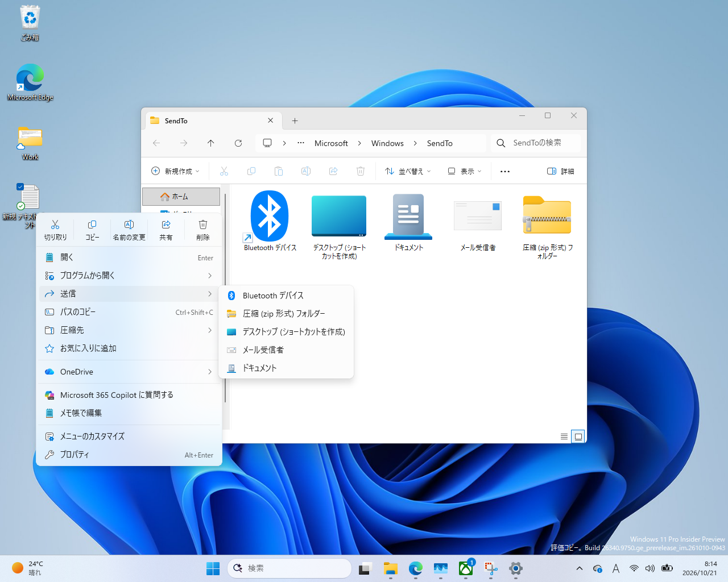Click the Explorer up-directory arrow
This screenshot has height=582, width=728.
pyautogui.click(x=211, y=143)
